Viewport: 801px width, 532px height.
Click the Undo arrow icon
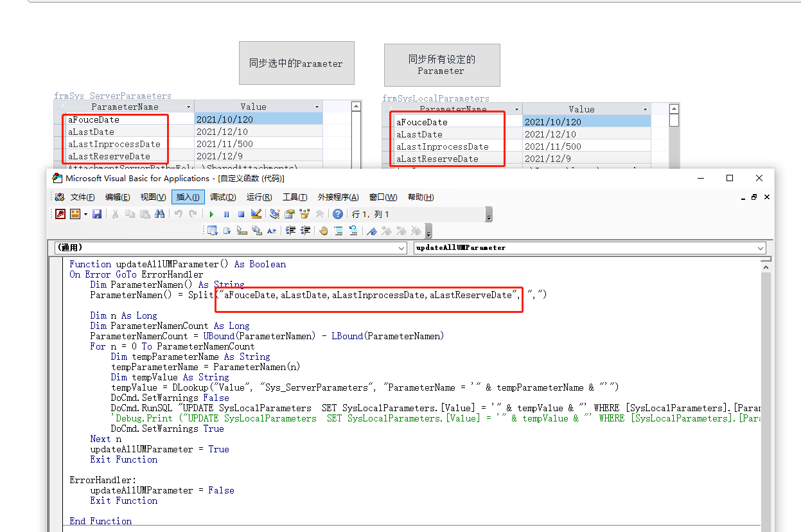click(178, 214)
